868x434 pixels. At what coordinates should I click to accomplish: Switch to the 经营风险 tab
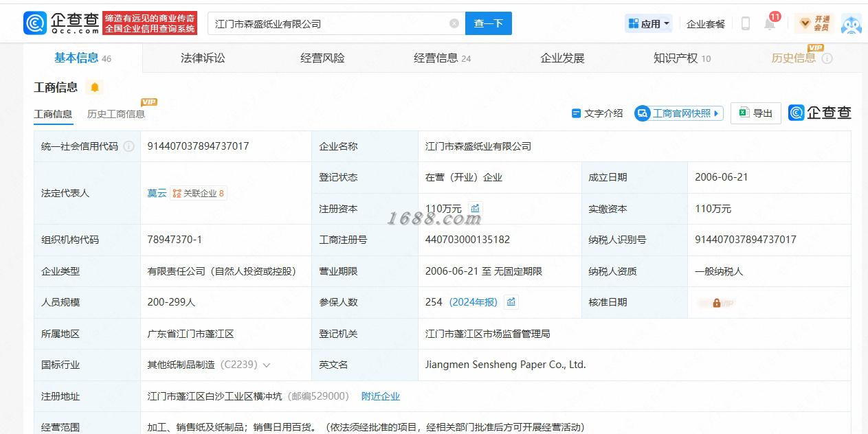pyautogui.click(x=322, y=58)
